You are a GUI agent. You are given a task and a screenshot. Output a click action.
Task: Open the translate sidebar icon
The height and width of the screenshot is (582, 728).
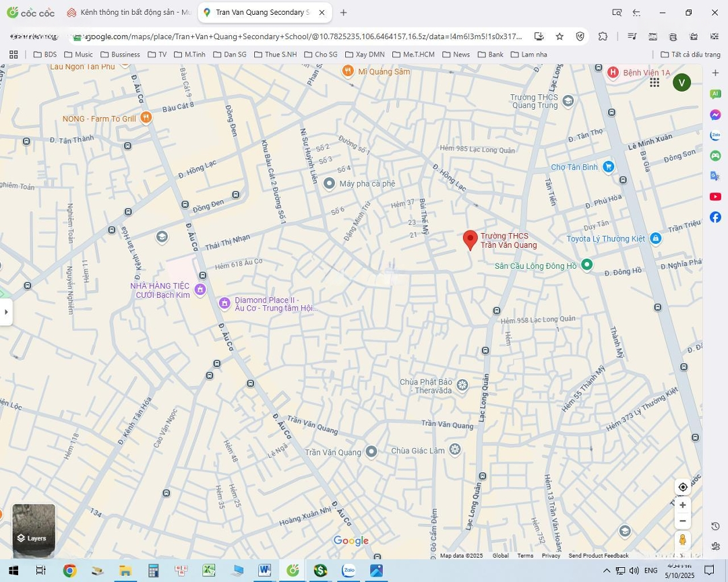[715, 176]
